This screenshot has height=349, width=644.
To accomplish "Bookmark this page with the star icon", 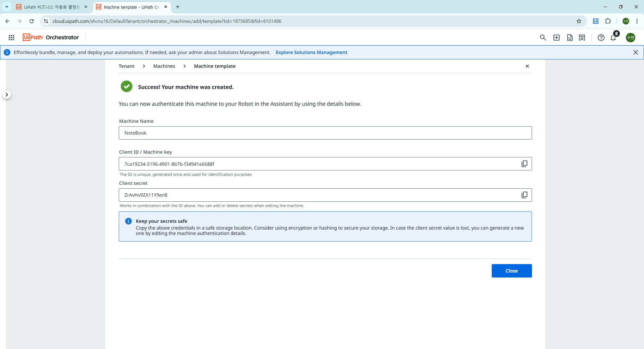I will pos(579,21).
